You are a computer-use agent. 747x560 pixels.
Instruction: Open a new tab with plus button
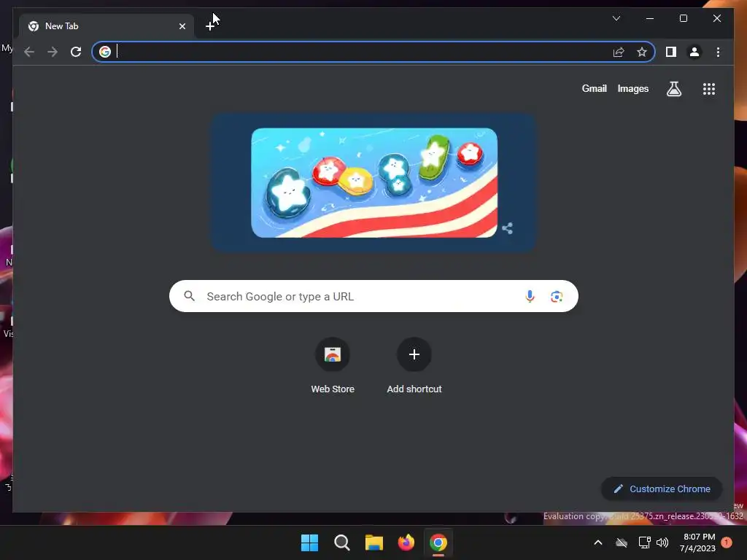coord(210,26)
